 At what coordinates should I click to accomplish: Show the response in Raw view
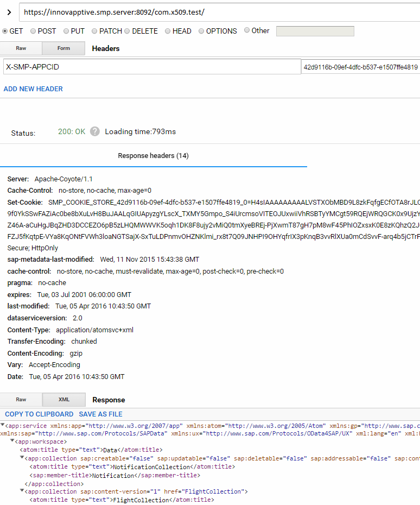[x=21, y=400]
